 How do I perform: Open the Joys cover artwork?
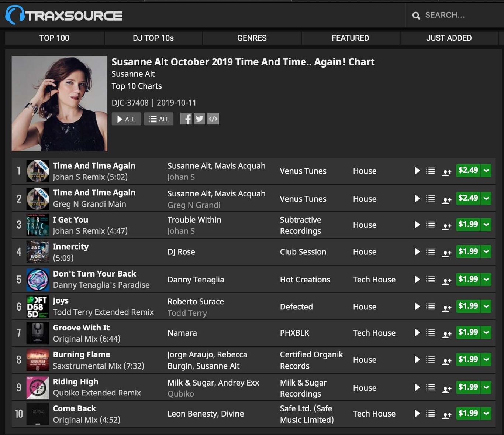[38, 306]
